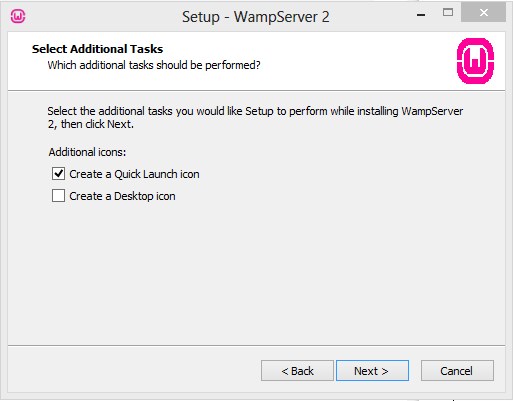Click the 'WampServer 2' part of window title
This screenshot has width=513, height=401.
282,17
